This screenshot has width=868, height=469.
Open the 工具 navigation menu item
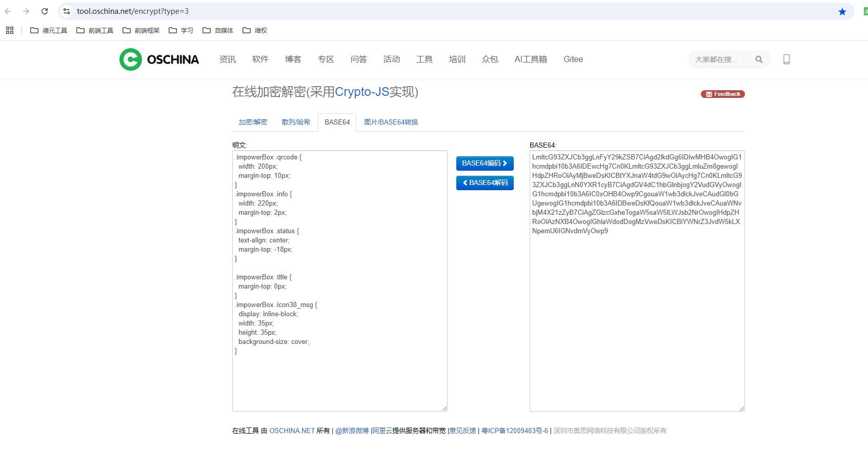[424, 59]
